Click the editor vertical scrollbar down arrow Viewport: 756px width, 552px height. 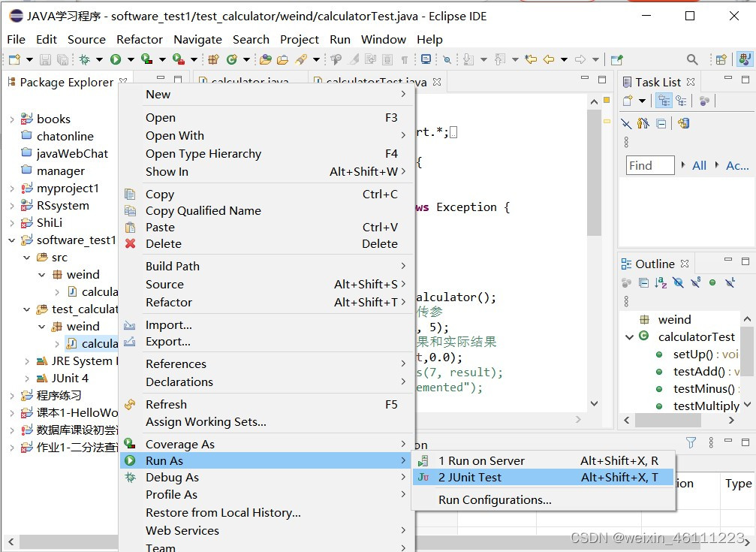point(594,403)
